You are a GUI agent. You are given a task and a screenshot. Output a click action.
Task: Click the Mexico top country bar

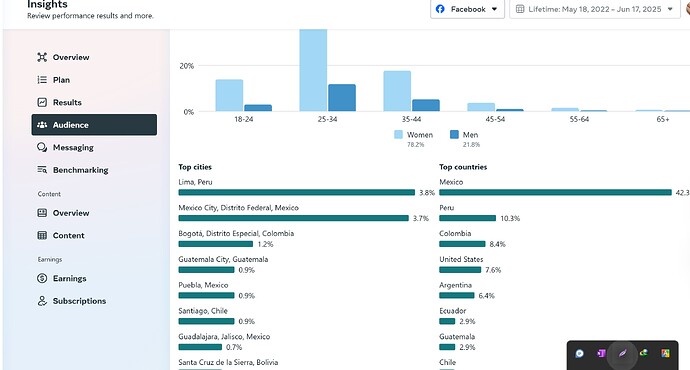(x=555, y=192)
